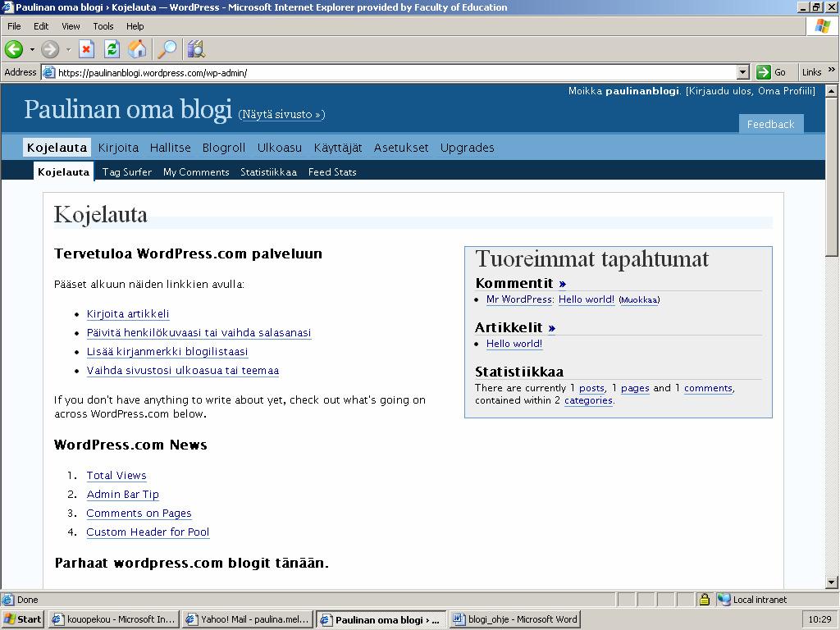The image size is (840, 630).
Task: Click the Windows logo throbber icon
Action: click(822, 26)
